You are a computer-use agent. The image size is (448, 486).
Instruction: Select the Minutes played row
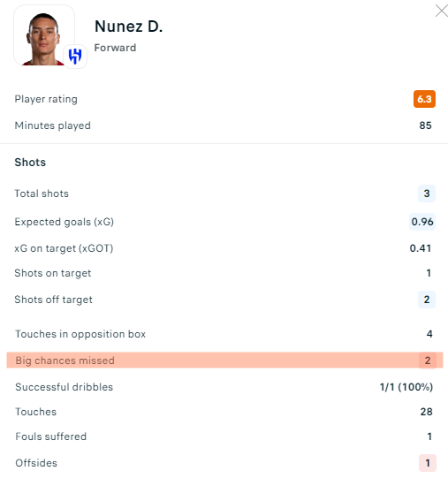tap(224, 125)
